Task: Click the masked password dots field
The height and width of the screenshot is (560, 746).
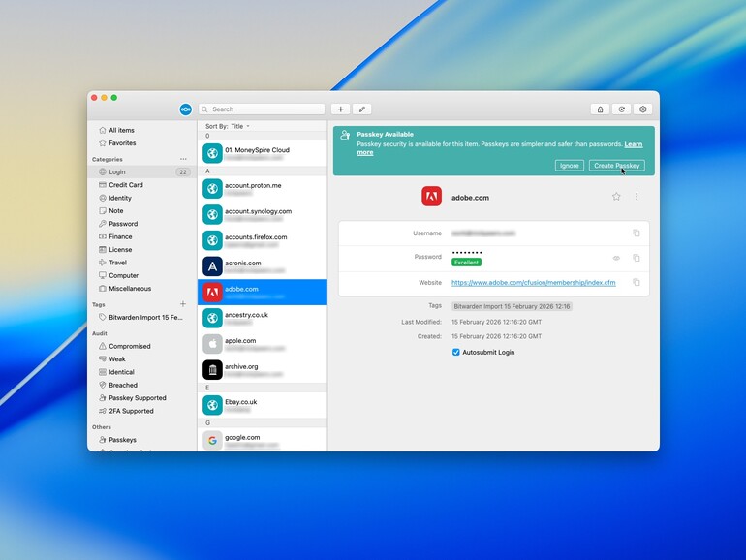Action: pos(467,252)
